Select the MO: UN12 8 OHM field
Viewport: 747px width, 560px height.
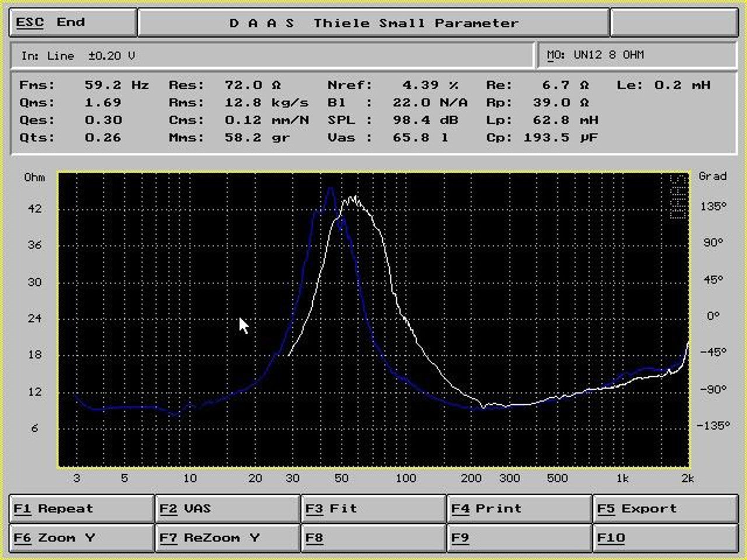[x=636, y=55]
